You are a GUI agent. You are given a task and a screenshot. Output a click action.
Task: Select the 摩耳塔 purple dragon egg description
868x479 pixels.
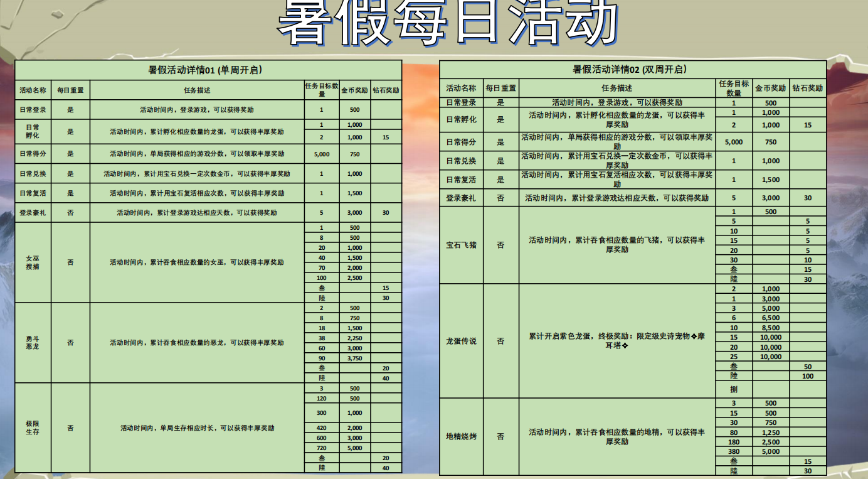pyautogui.click(x=617, y=341)
